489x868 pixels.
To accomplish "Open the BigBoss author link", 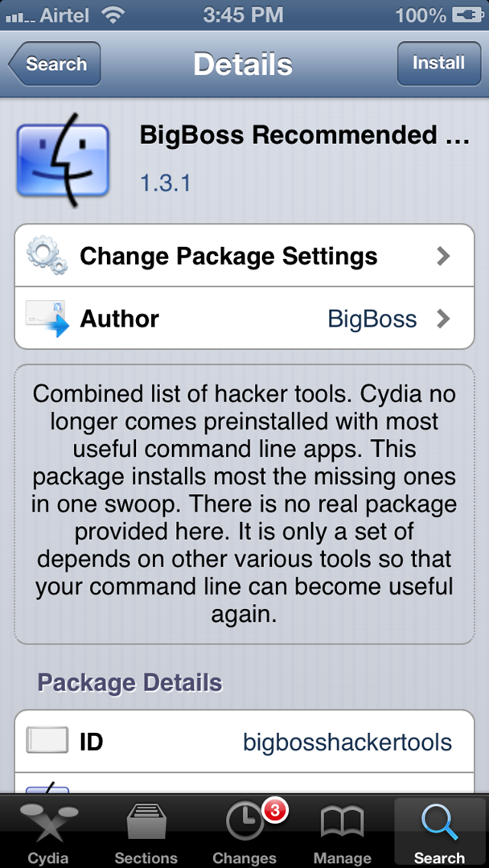I will click(x=372, y=319).
